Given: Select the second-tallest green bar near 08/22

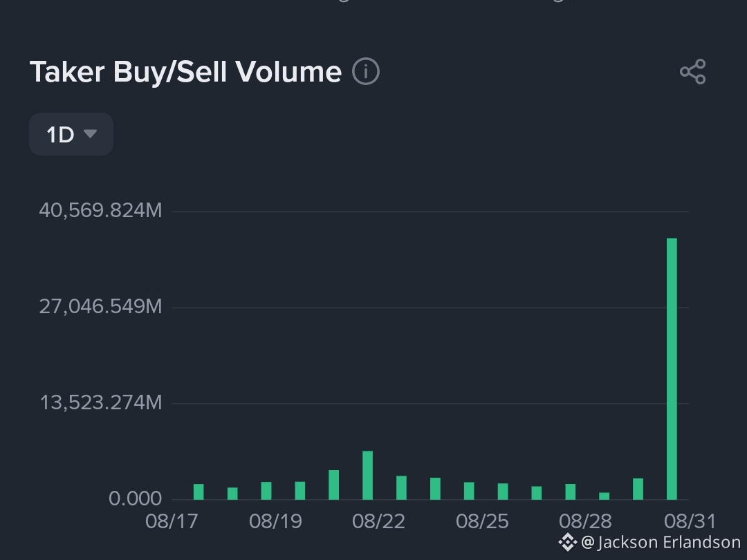Looking at the screenshot, I should coord(367,475).
